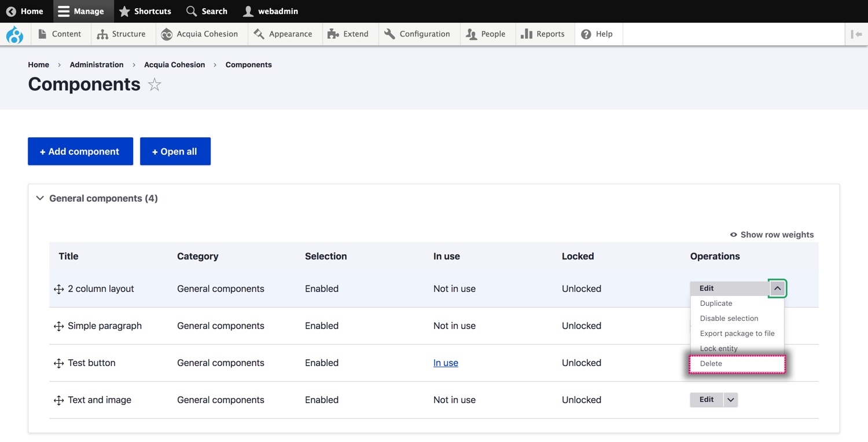Expand the Text and image operations dropdown
868x442 pixels.
pos(731,400)
